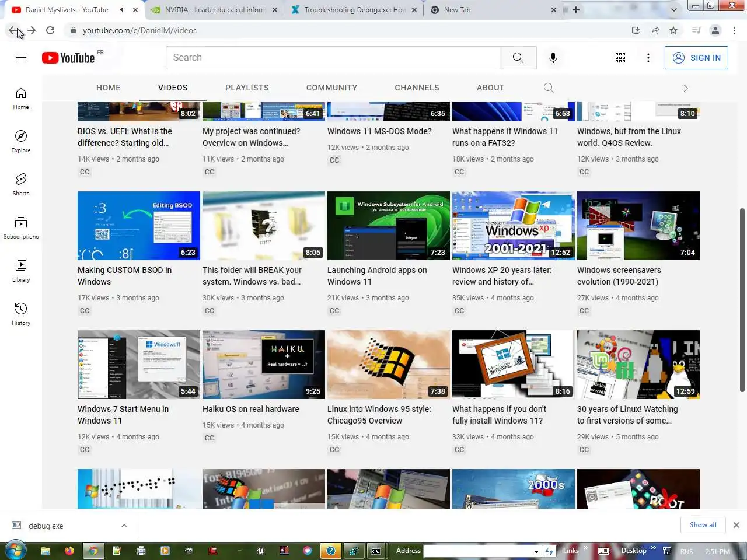Open 'Windows 11 MS-DOS Mode?' title
747x560 pixels.
click(x=379, y=131)
